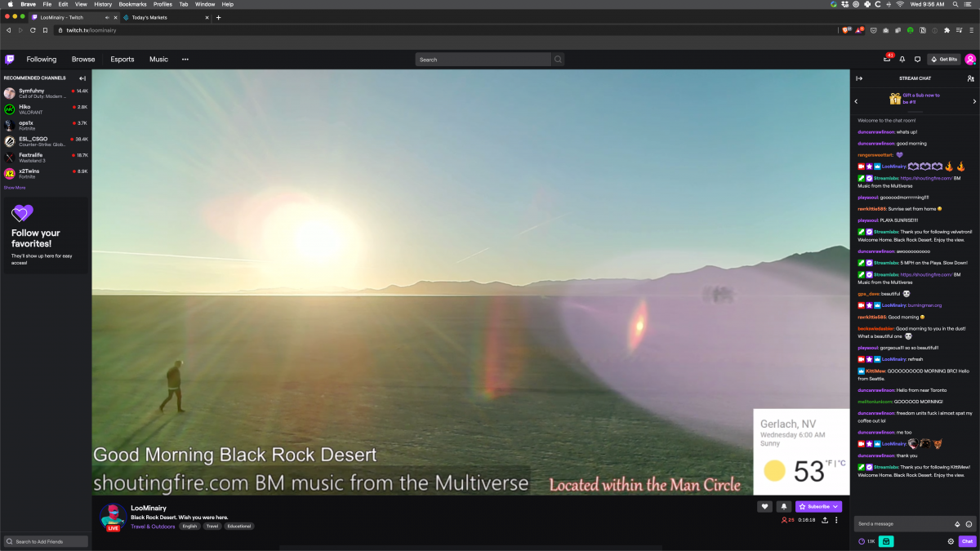Open the teal channel points rewards chest
980x551 pixels.
click(886, 541)
